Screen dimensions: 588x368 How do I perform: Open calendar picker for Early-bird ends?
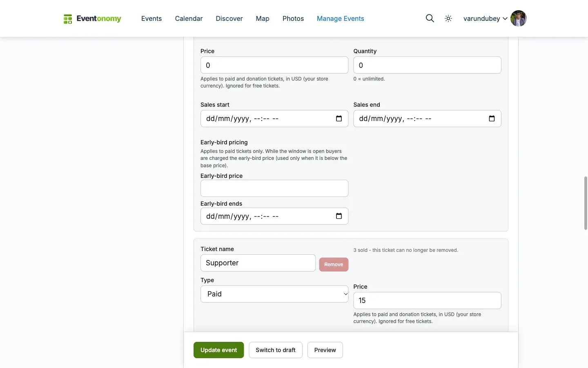(x=339, y=216)
